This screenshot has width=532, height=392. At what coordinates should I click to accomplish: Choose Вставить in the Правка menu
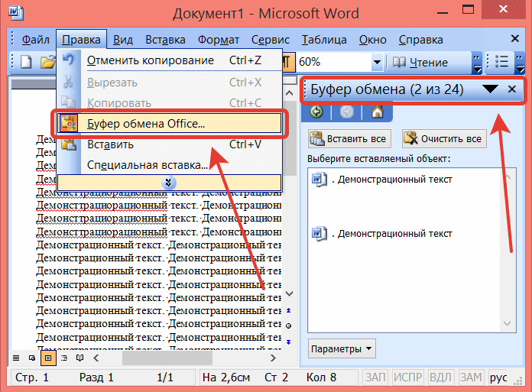click(170, 144)
